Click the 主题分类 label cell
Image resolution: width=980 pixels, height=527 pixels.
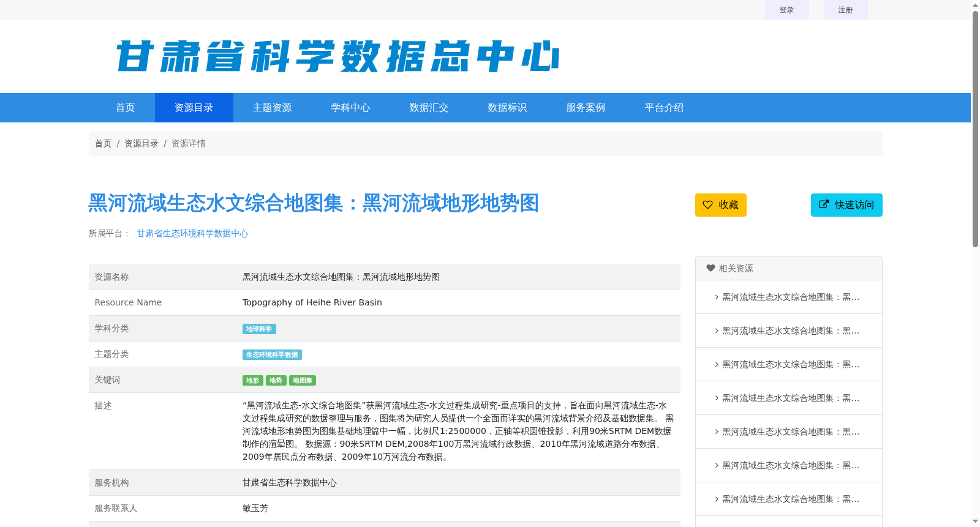163,354
